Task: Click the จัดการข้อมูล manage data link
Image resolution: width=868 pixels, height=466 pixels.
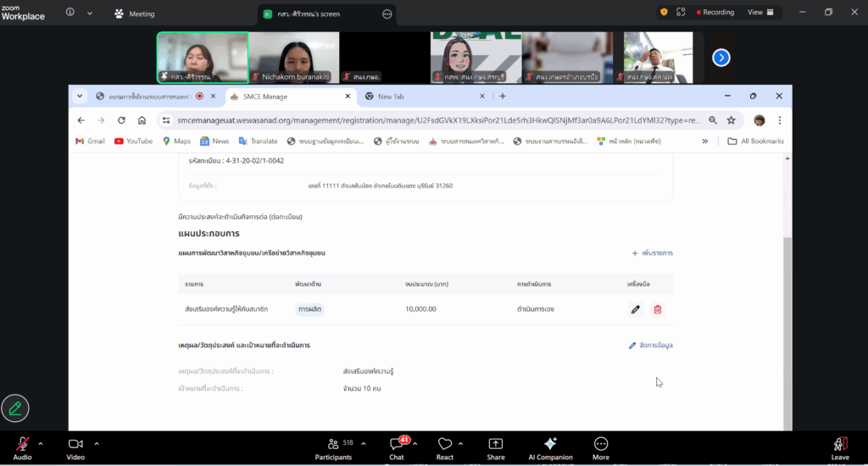Action: pos(650,346)
